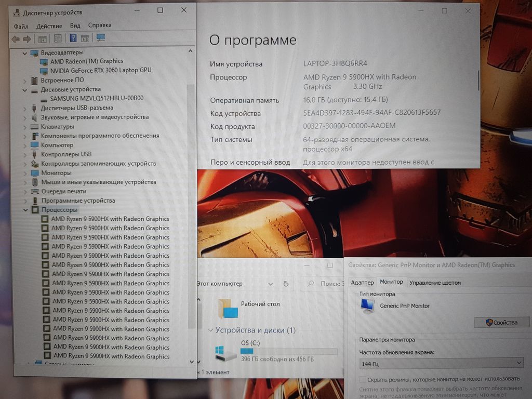The image size is (532, 399).
Task: Click the Generic PnP Monitor icon
Action: click(367, 306)
